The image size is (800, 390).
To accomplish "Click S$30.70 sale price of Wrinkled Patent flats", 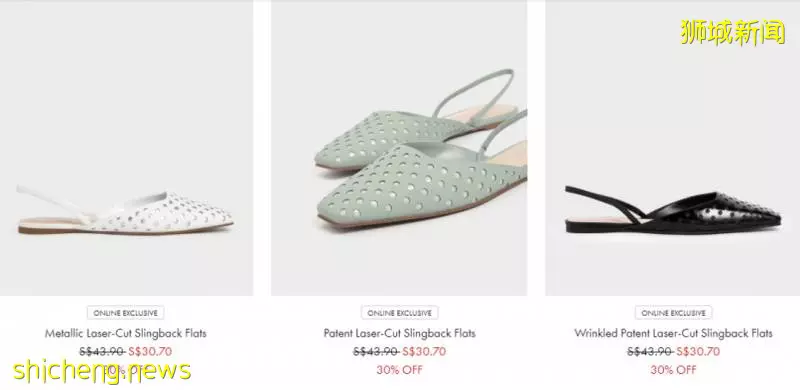I will [x=698, y=351].
